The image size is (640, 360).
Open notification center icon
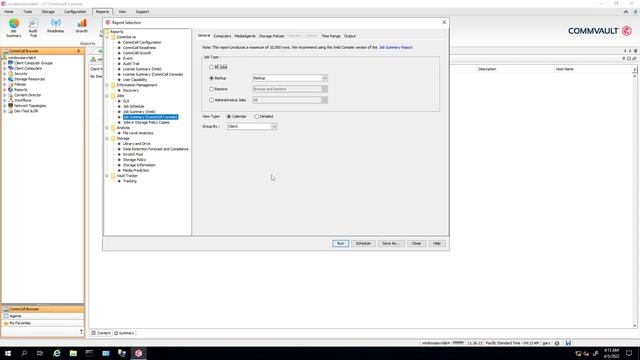click(x=629, y=353)
